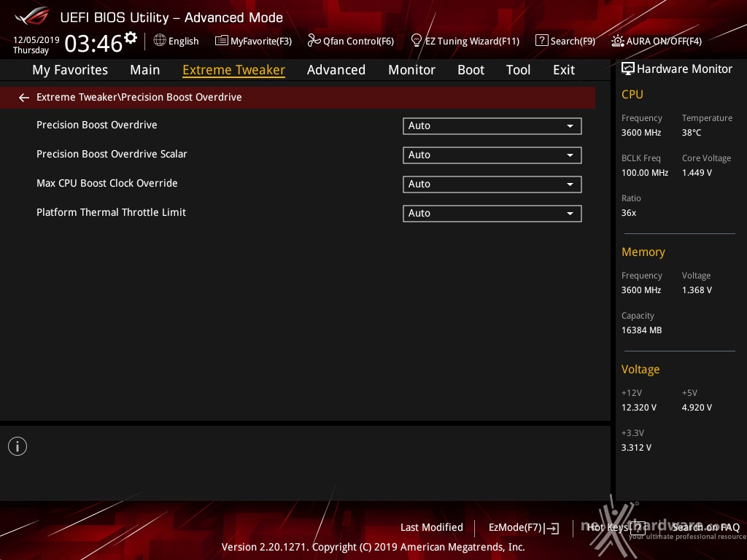Open MyFavorite(F3)
This screenshot has height=560, width=747.
pyautogui.click(x=261, y=42)
